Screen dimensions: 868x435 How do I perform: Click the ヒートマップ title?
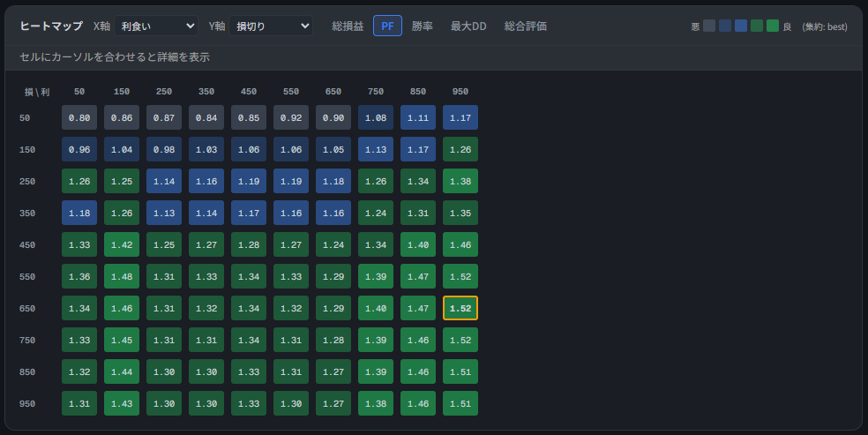(x=51, y=26)
